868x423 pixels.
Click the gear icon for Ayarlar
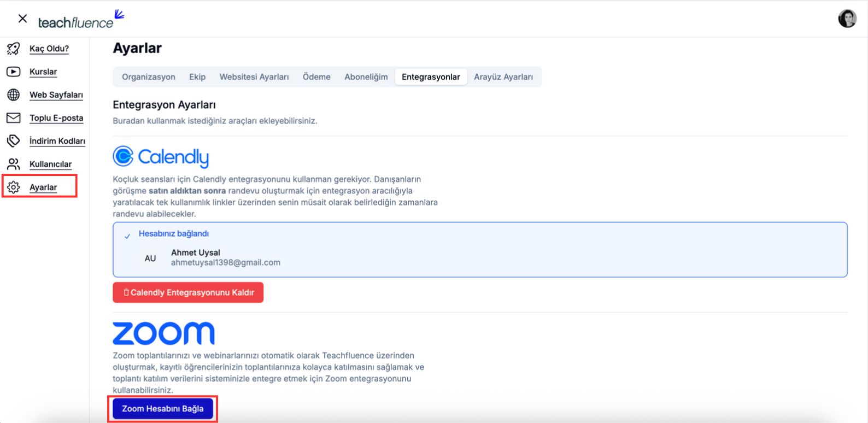[14, 187]
